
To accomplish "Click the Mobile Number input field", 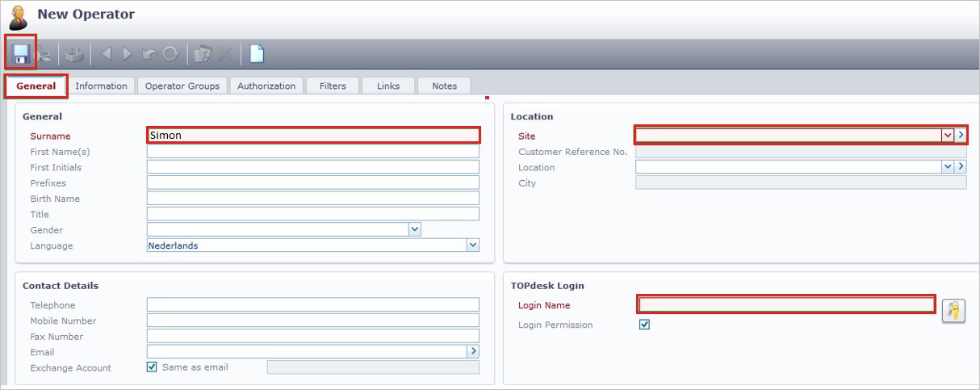I will (313, 321).
